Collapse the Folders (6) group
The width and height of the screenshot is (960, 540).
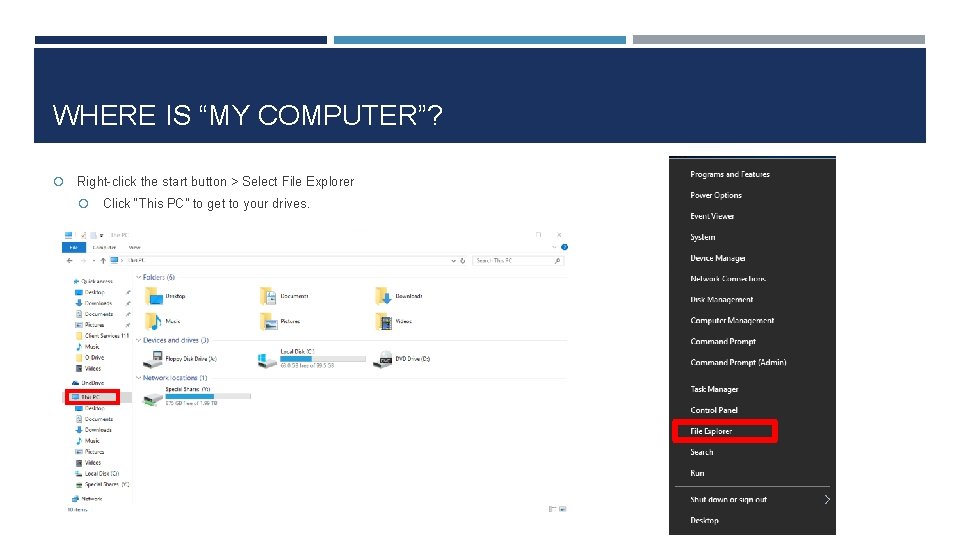(138, 277)
